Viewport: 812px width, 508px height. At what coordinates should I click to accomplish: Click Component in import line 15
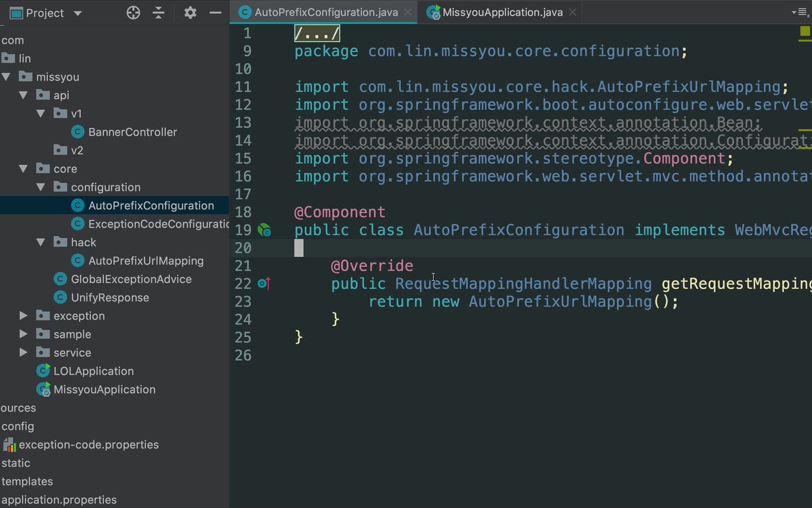(684, 159)
